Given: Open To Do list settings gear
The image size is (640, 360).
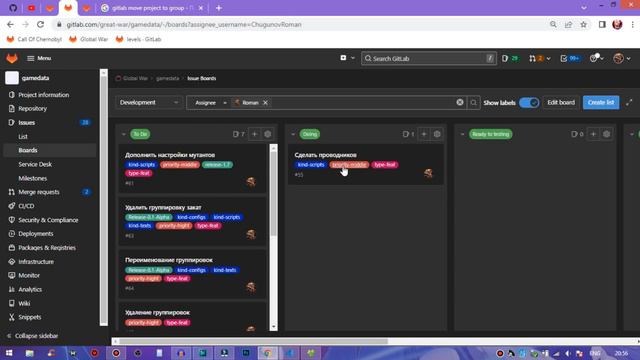Looking at the screenshot, I should 267,134.
